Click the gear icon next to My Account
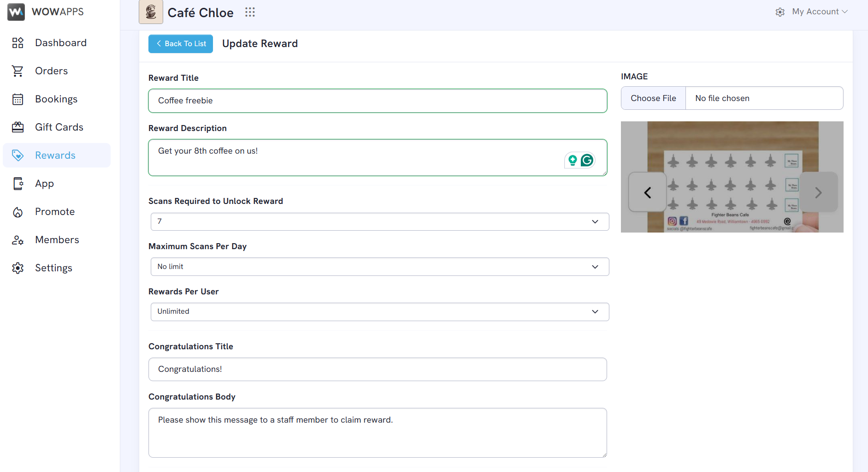The width and height of the screenshot is (868, 472). point(780,12)
